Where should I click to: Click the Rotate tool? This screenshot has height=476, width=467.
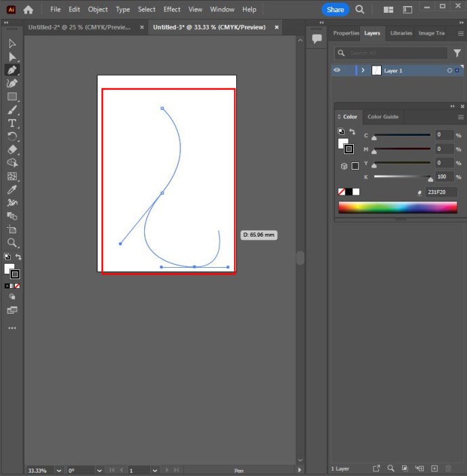point(12,137)
